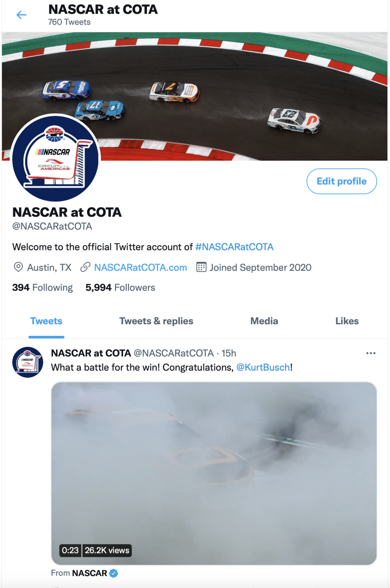Image resolution: width=390 pixels, height=588 pixels.
Task: Open the Likes tab
Action: click(x=347, y=321)
